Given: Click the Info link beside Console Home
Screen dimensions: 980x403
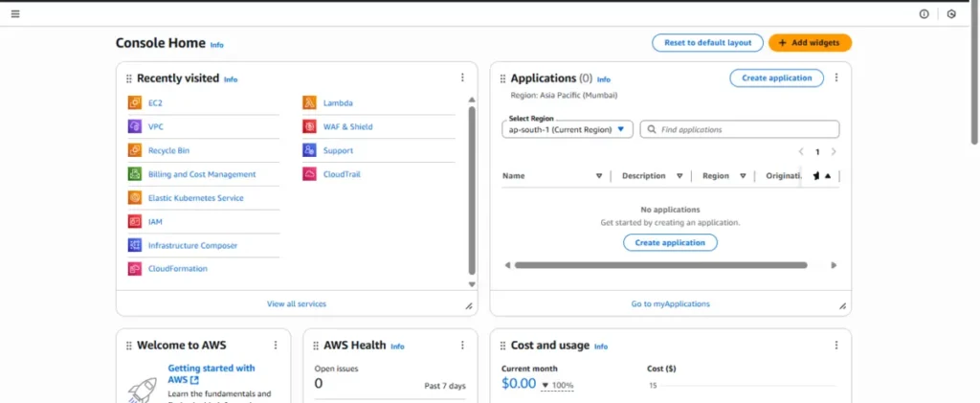Looking at the screenshot, I should tap(217, 45).
